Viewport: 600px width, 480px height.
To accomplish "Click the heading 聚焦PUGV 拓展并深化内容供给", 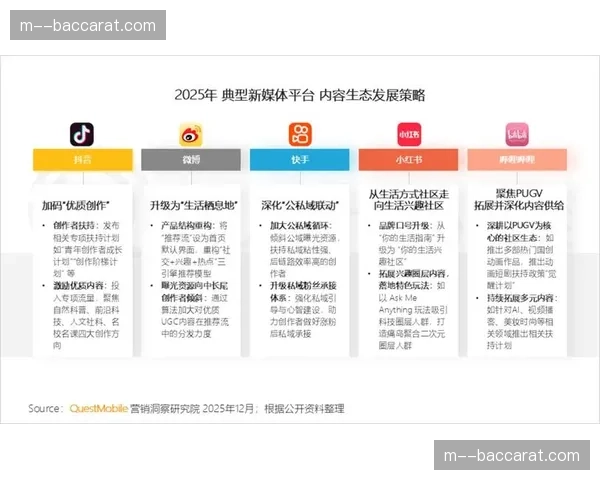I will (519, 200).
